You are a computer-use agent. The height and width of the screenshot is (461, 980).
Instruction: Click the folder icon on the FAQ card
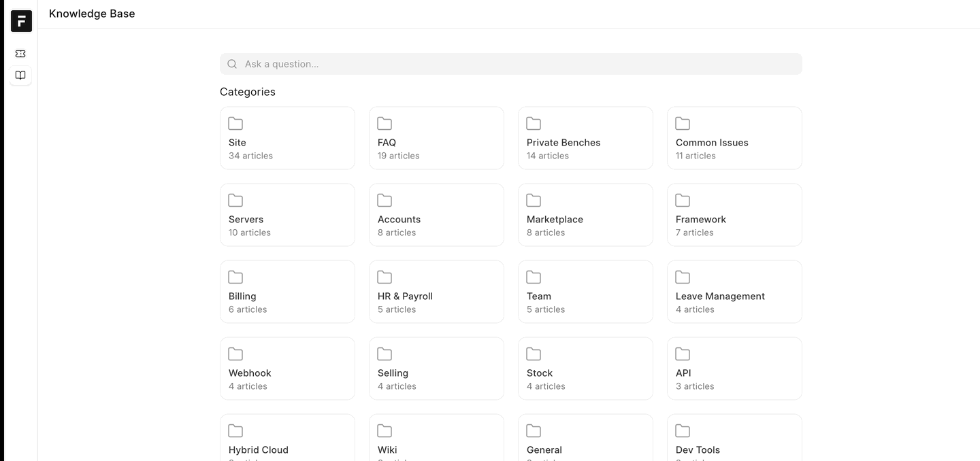click(384, 123)
